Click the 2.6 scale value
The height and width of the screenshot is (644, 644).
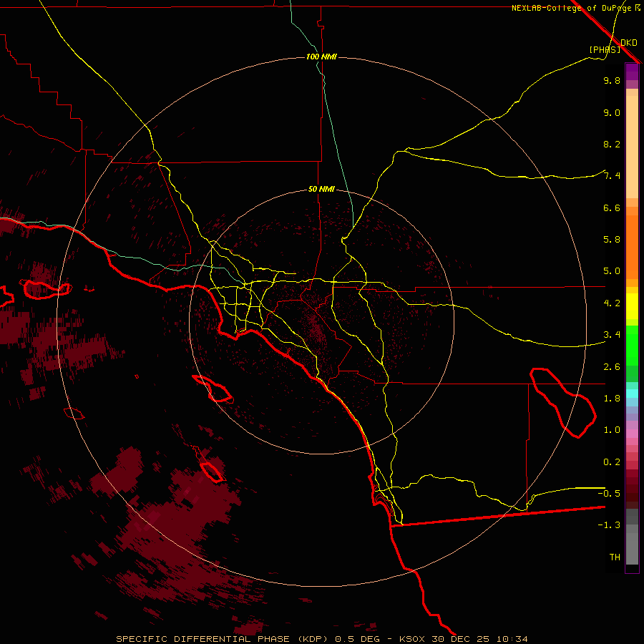pyautogui.click(x=612, y=367)
